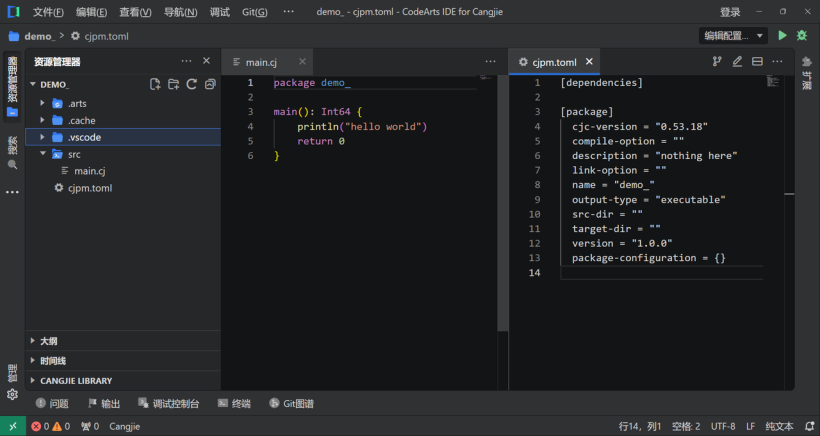Expand the .arts folder

point(123,104)
